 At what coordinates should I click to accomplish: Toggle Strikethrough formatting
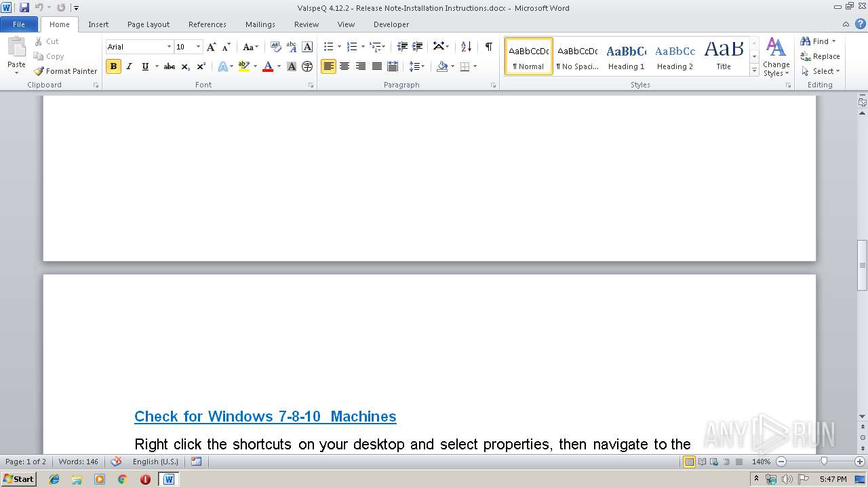170,66
